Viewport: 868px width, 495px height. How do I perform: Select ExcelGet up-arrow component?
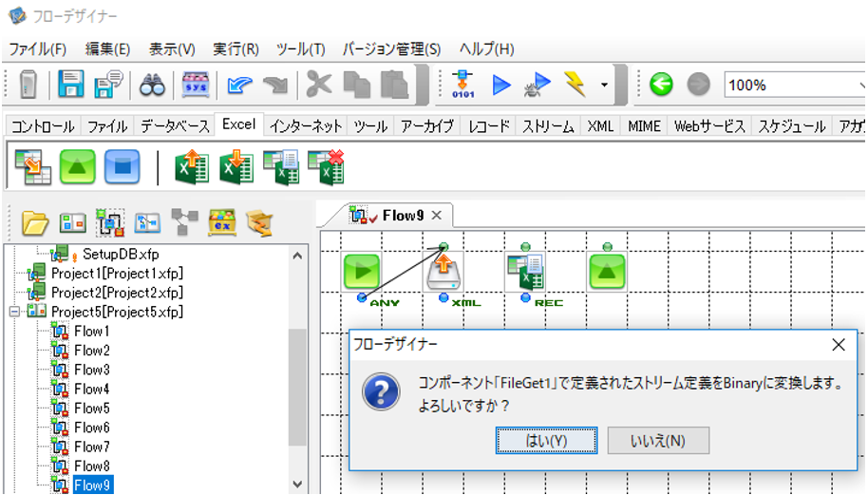tap(192, 167)
